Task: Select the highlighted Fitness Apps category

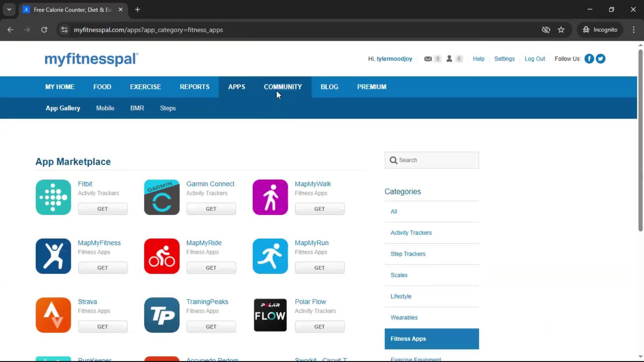Action: (x=431, y=339)
